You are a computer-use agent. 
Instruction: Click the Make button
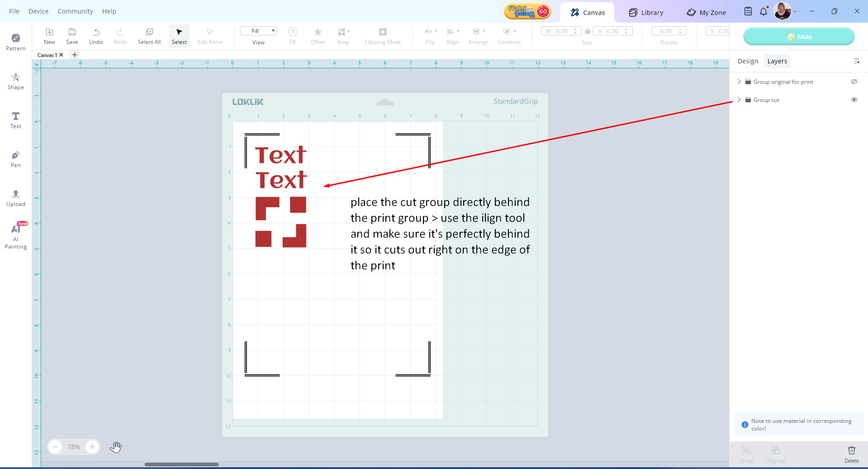pyautogui.click(x=799, y=37)
